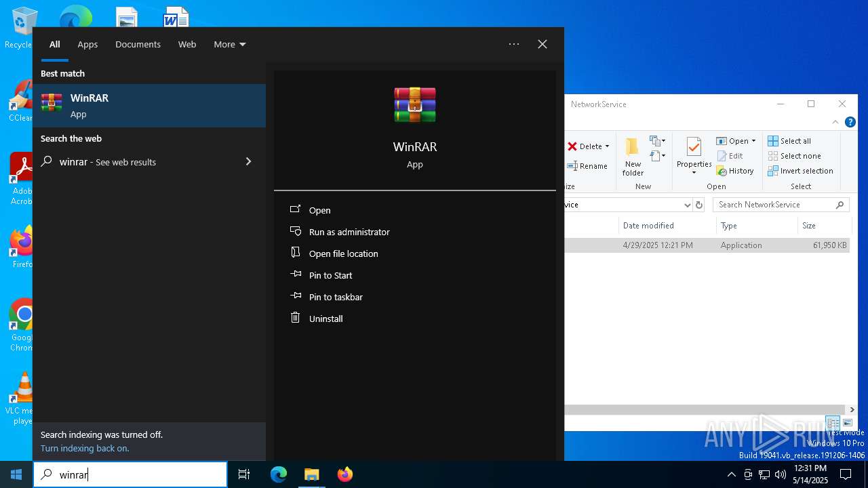
Task: Open File Explorer from taskbar
Action: click(311, 474)
